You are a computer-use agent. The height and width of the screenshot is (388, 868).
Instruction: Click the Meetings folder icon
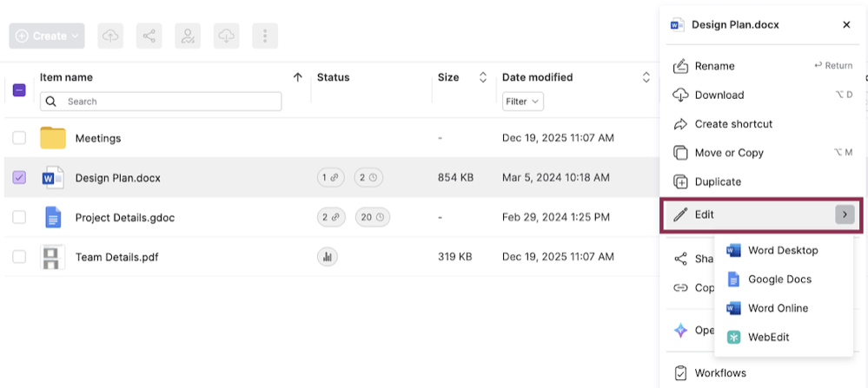(x=53, y=138)
